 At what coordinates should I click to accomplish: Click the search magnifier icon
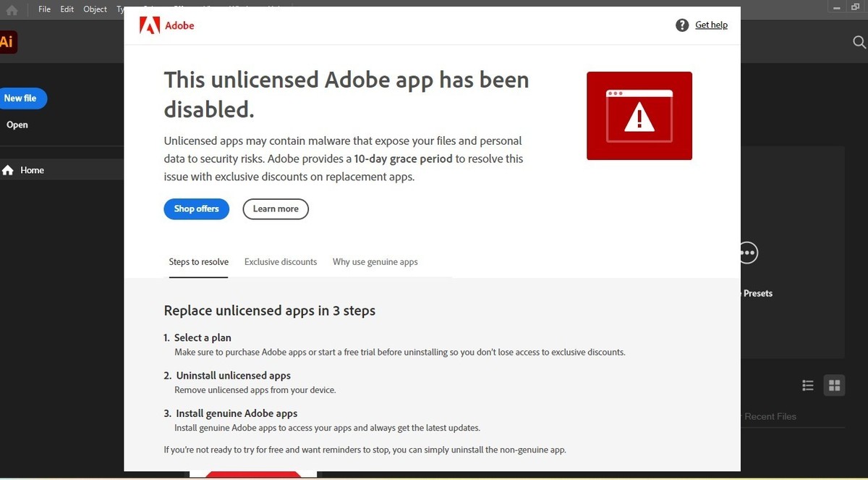point(859,42)
